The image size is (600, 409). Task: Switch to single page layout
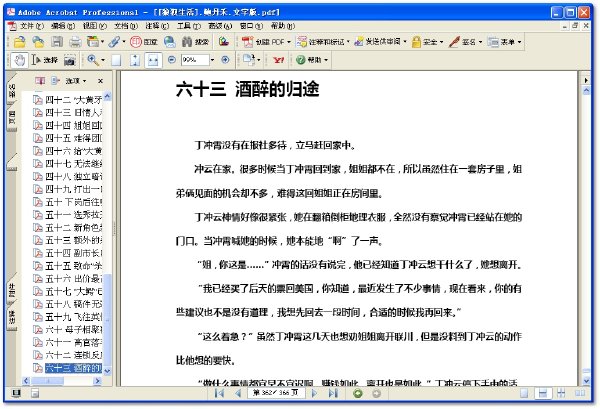point(524,393)
